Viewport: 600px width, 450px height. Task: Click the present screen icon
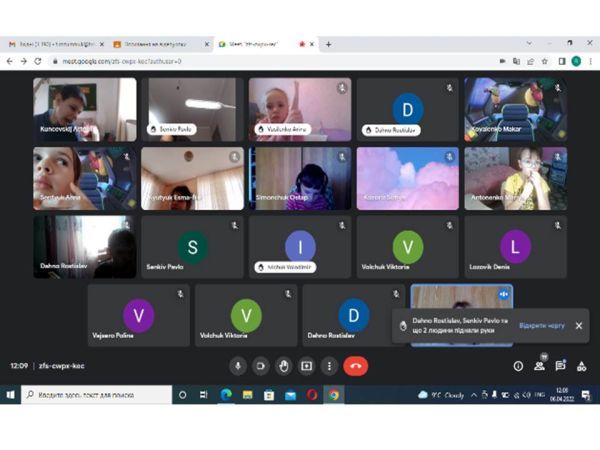[x=307, y=366]
